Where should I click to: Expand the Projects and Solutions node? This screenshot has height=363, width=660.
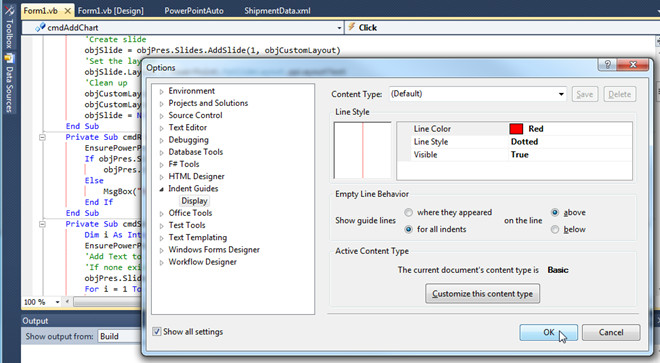(x=161, y=104)
